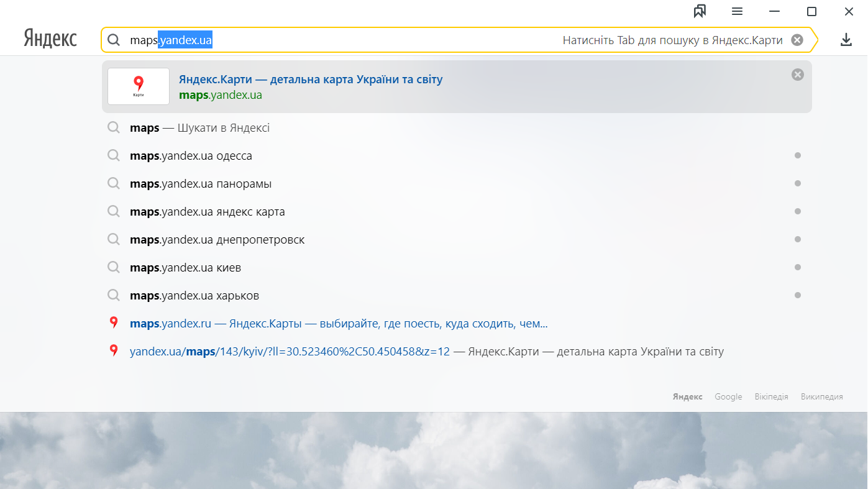This screenshot has width=868, height=489.
Task: Switch search engine to Википедия
Action: (822, 396)
